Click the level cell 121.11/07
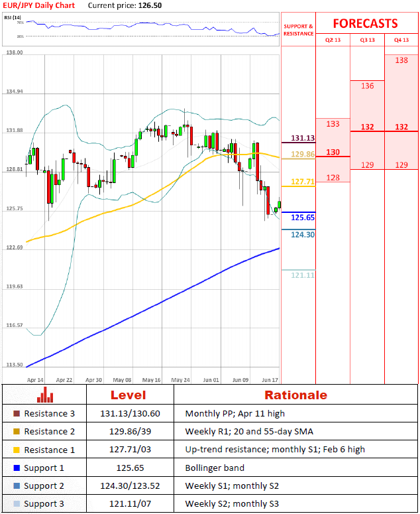Screen dimensions: 420x514 (x=130, y=504)
